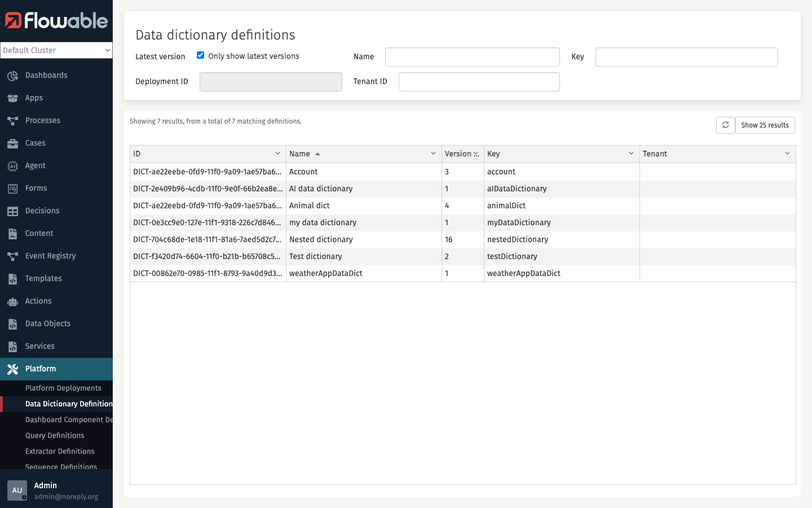Select the Services sidebar icon
This screenshot has height=508, width=812.
pyautogui.click(x=12, y=346)
